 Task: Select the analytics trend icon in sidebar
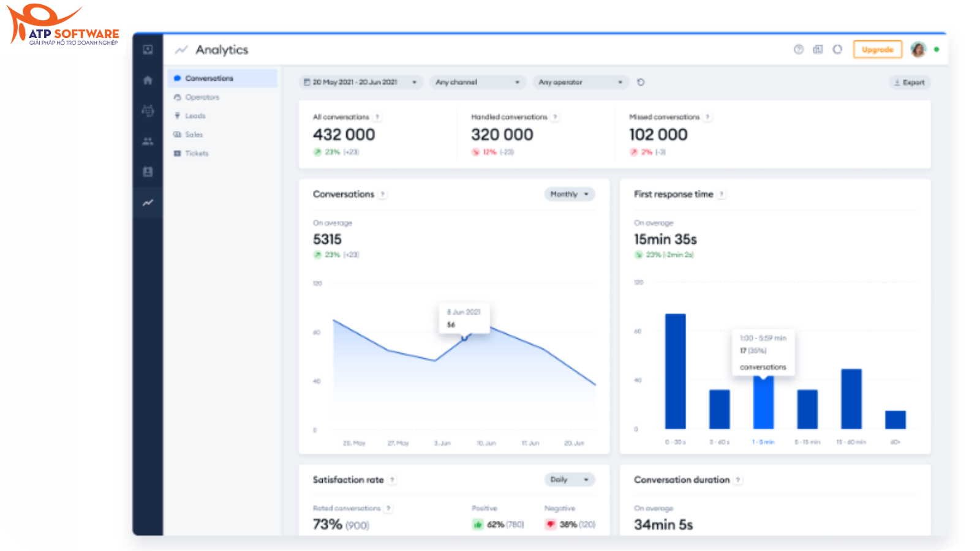148,203
